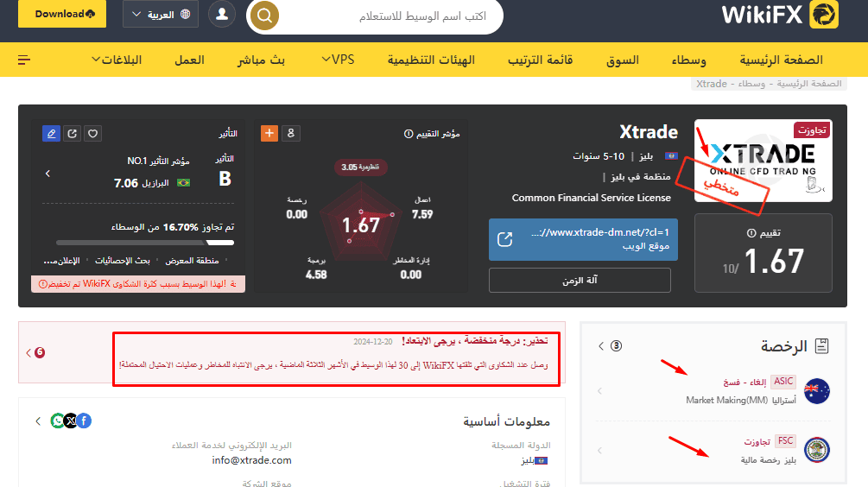
Task: Click the Belize flag next to بليز
Action: (x=671, y=156)
